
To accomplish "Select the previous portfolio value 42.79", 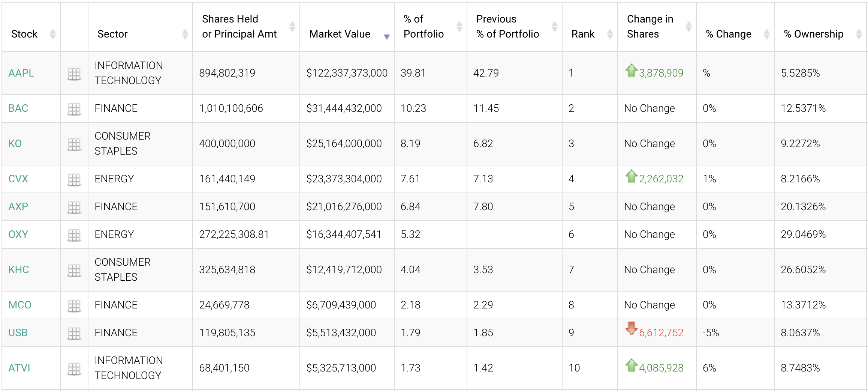I will (486, 73).
